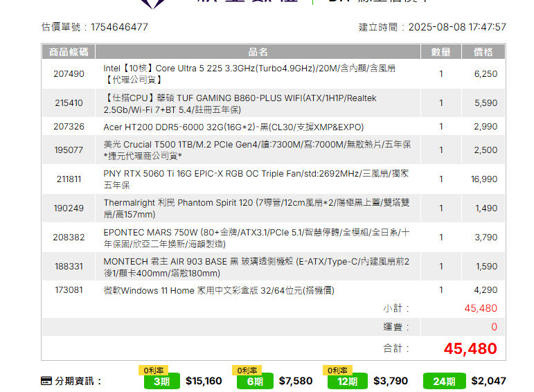Click the 分期資訊 label
This screenshot has width=534, height=392.
(x=78, y=381)
